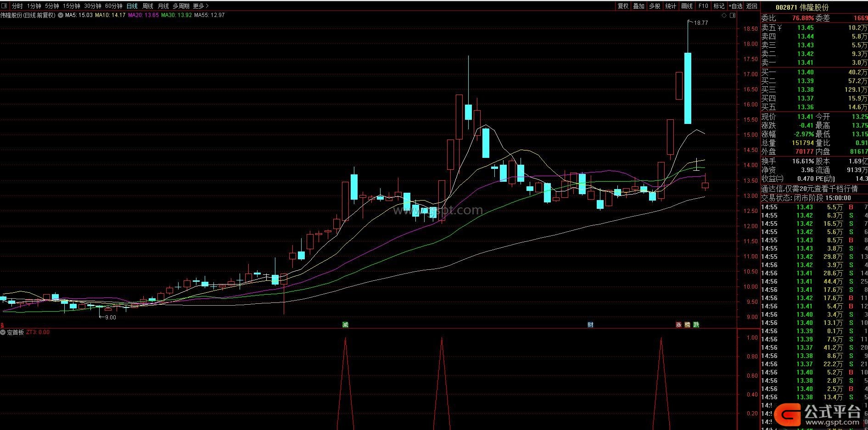Add stock with +自选 button
Screen dimensions: 868x430
[x=735, y=6]
